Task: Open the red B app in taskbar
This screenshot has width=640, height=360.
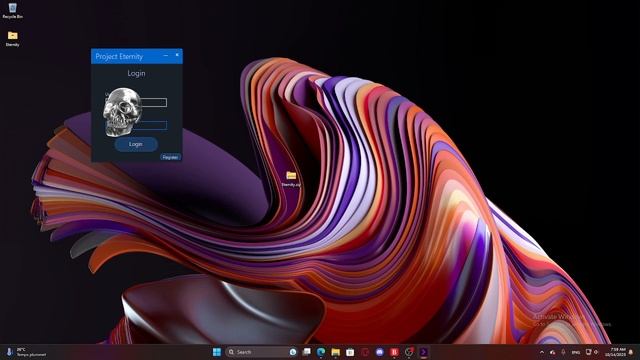Action: point(394,352)
